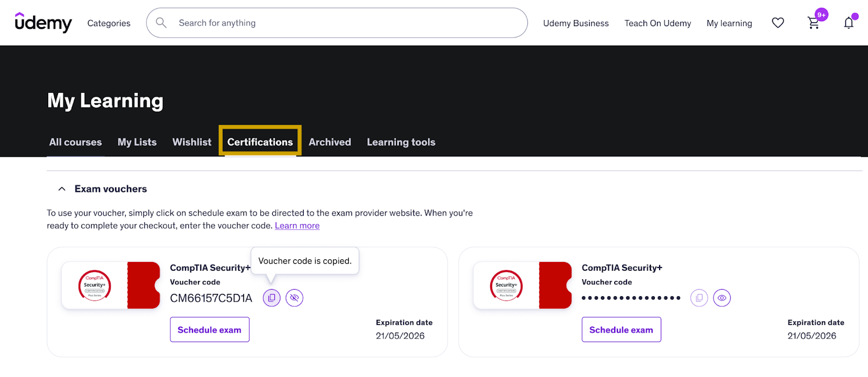Click the CM66157C5D1A voucher code text
Screen dimensions: 868x377
tap(211, 298)
